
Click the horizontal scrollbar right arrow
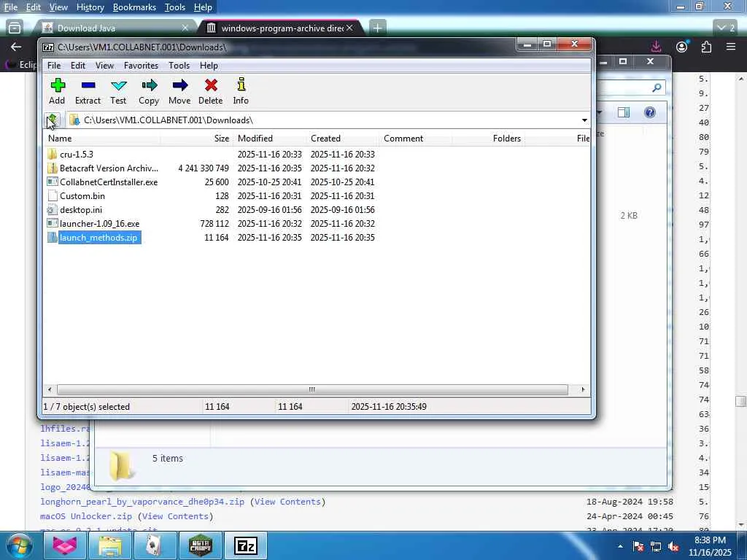[x=583, y=389]
